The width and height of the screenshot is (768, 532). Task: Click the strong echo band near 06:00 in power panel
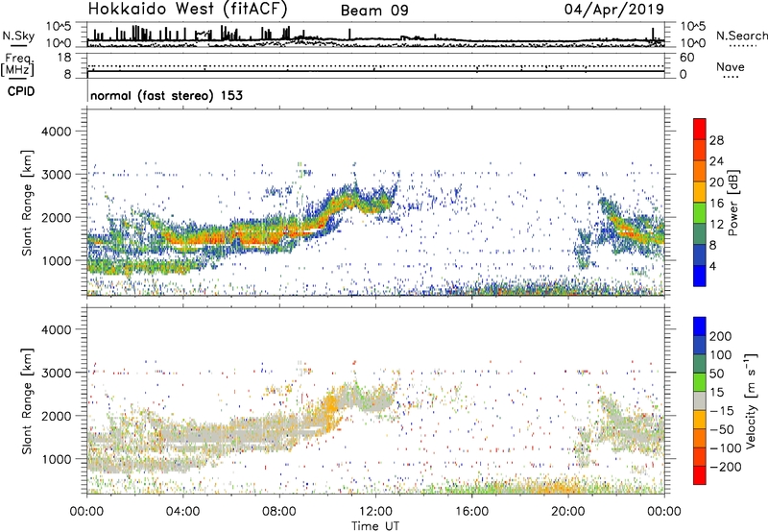231,236
